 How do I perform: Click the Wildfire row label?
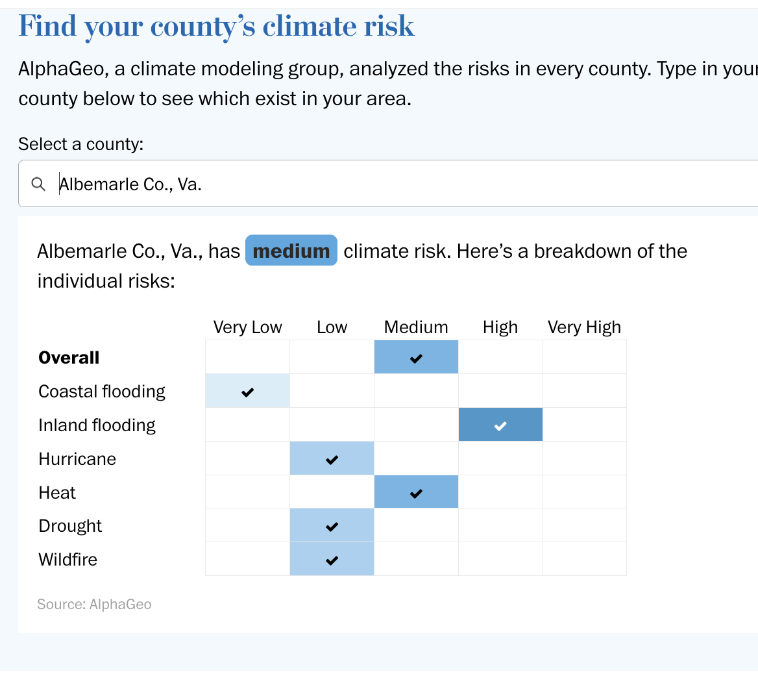point(67,560)
